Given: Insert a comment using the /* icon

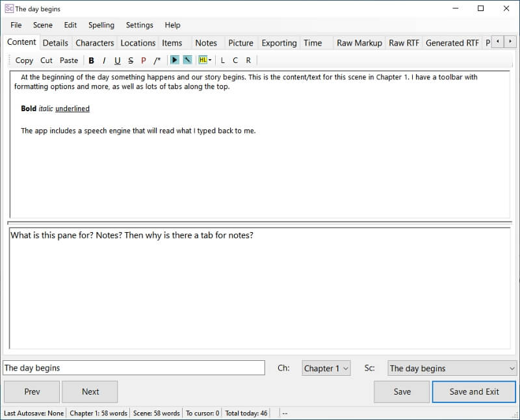Looking at the screenshot, I should click(x=157, y=60).
